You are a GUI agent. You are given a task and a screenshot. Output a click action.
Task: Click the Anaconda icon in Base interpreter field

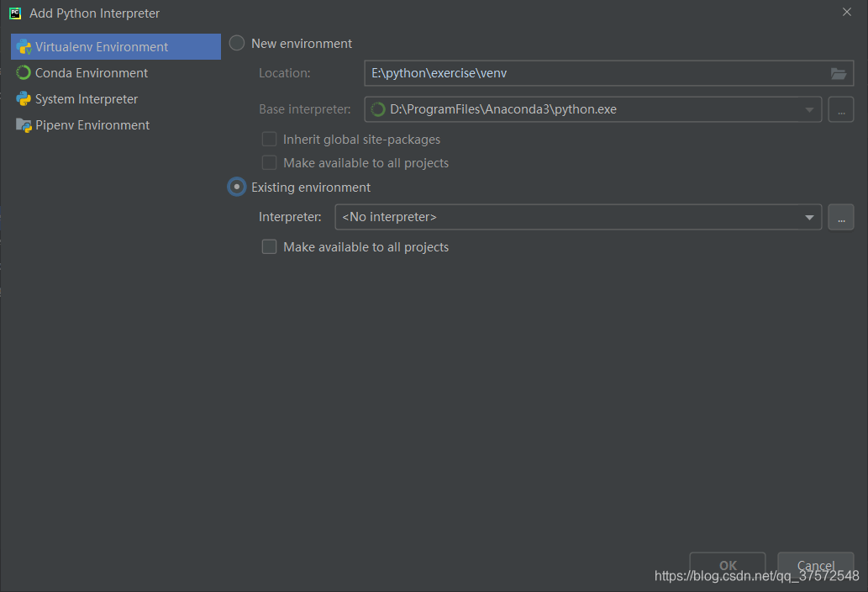pyautogui.click(x=377, y=109)
